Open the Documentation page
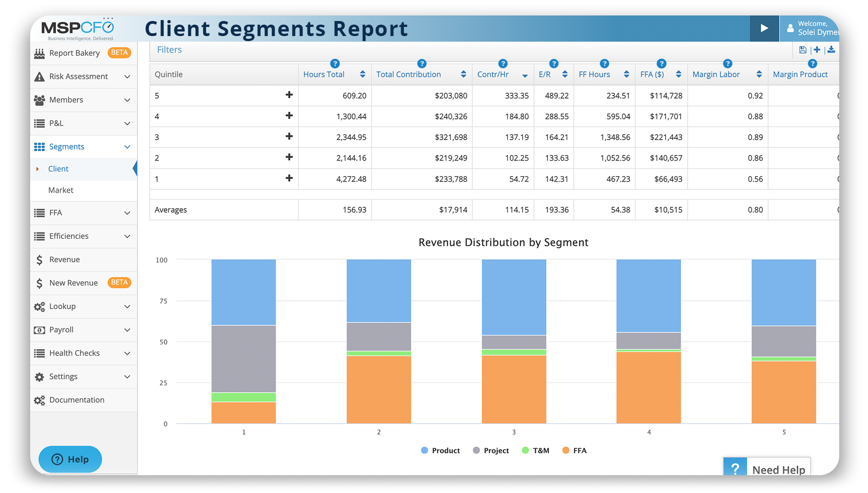Image resolution: width=868 pixels, height=493 pixels. click(x=83, y=400)
